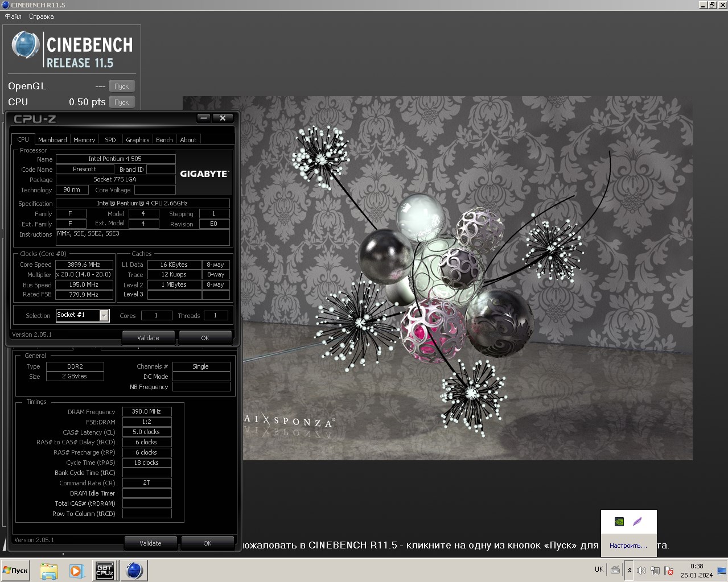Click the Specification field Pentium 4 CPU 2.66GHz
Screen dimensions: 728x582
[x=143, y=203]
